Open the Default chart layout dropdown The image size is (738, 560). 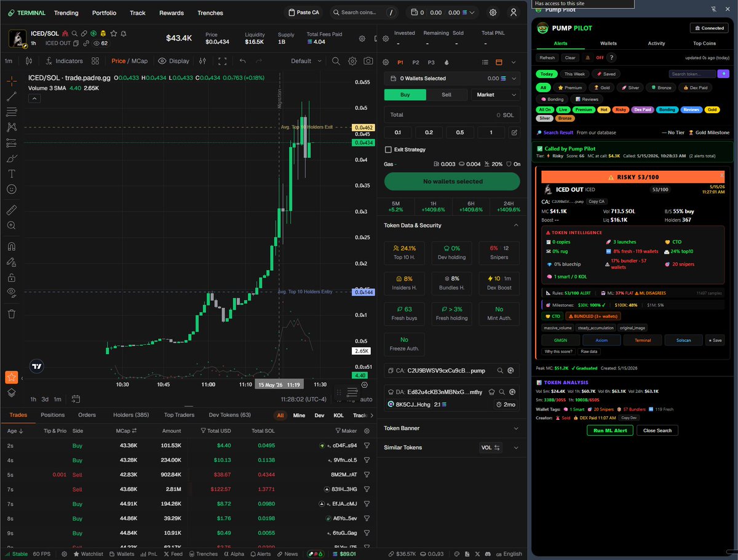click(x=306, y=61)
